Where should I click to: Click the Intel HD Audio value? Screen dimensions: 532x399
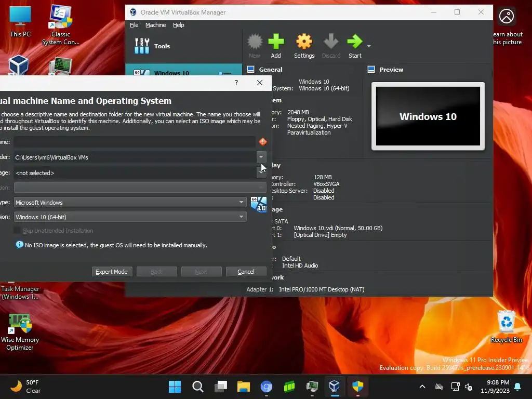pos(300,265)
